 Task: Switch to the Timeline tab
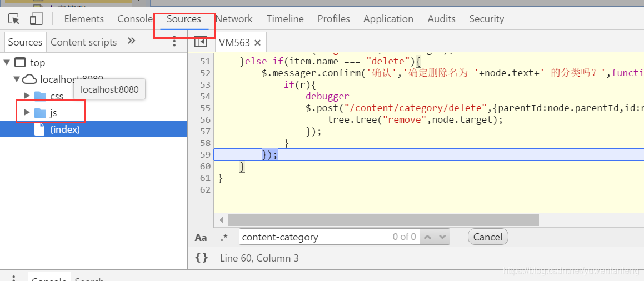coord(285,19)
